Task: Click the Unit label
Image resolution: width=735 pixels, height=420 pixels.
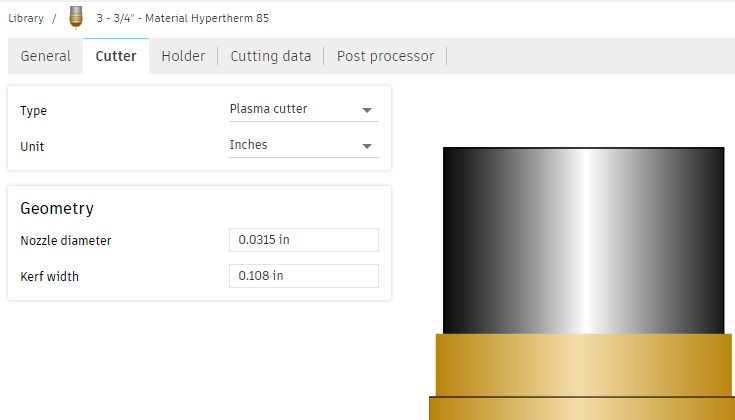Action: 32,147
